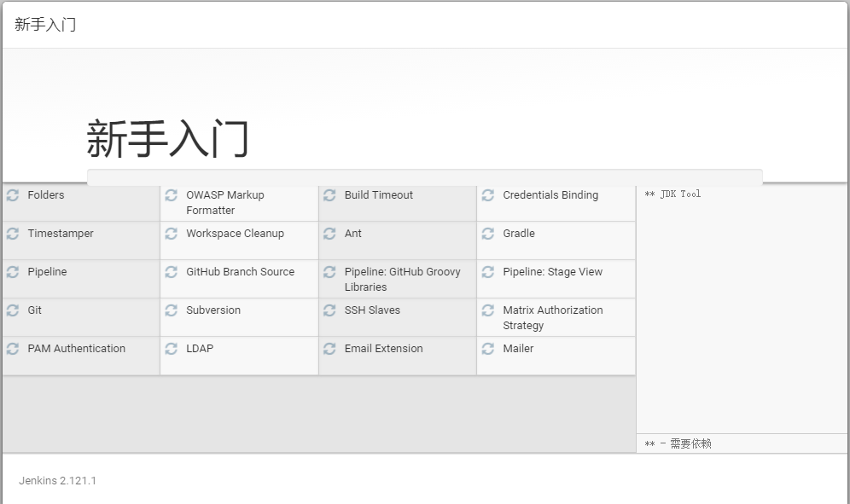Click the refresh icon beside Workspace Cleanup
The width and height of the screenshot is (850, 504).
(x=172, y=234)
